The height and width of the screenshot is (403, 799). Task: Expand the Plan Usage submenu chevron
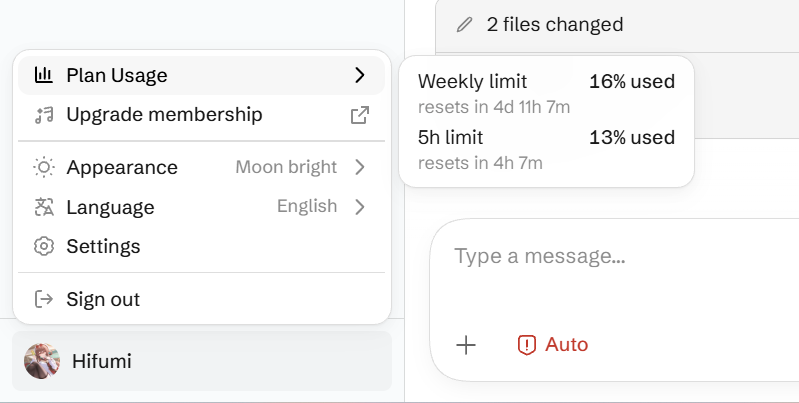coord(360,75)
